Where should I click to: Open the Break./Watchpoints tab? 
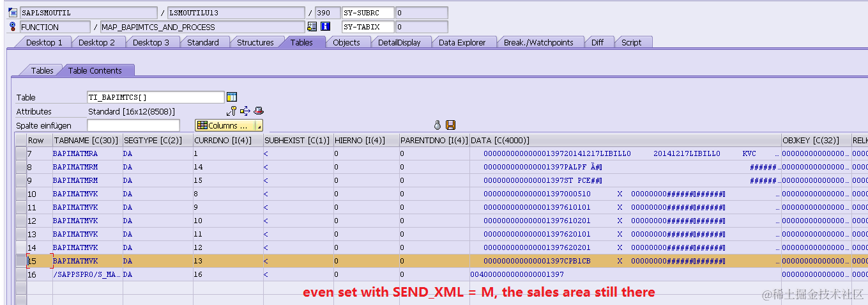538,42
